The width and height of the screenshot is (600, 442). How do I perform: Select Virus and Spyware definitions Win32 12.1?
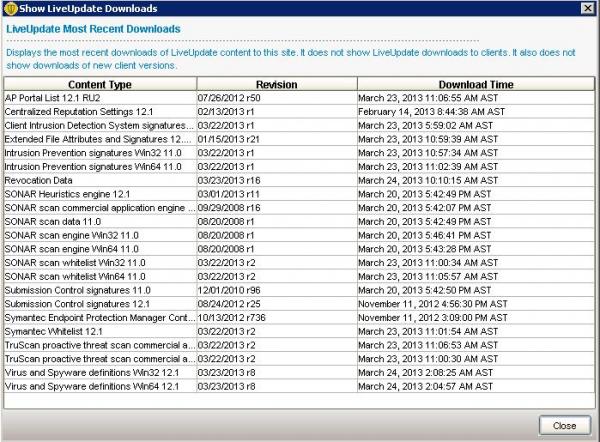coord(299,373)
